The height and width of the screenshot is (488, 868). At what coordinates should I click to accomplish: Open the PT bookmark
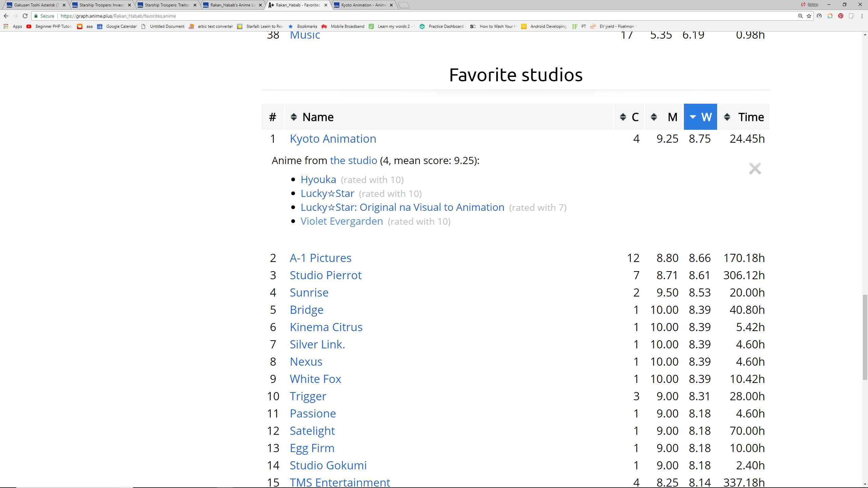[579, 26]
